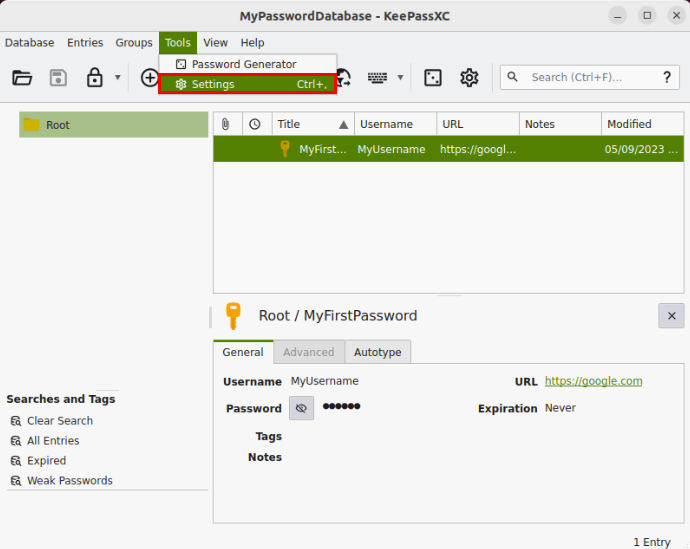Click Clear Search in sidebar
690x549 pixels.
(x=60, y=421)
